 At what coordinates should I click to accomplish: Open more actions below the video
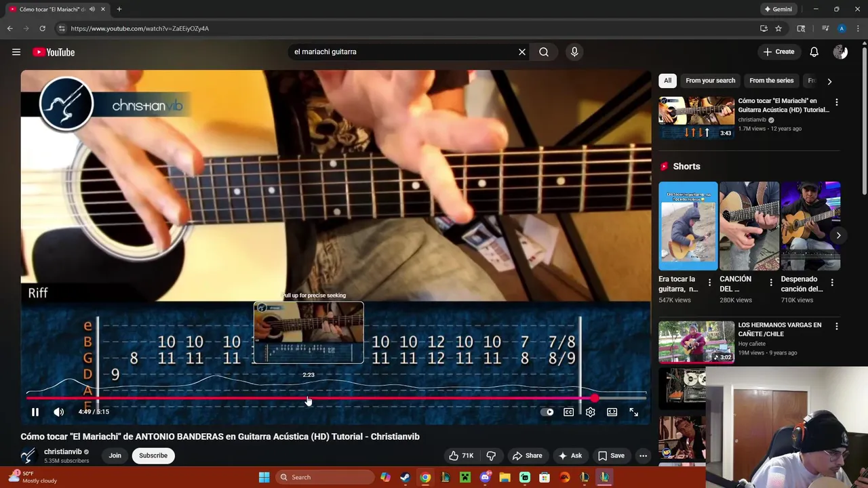pyautogui.click(x=643, y=455)
